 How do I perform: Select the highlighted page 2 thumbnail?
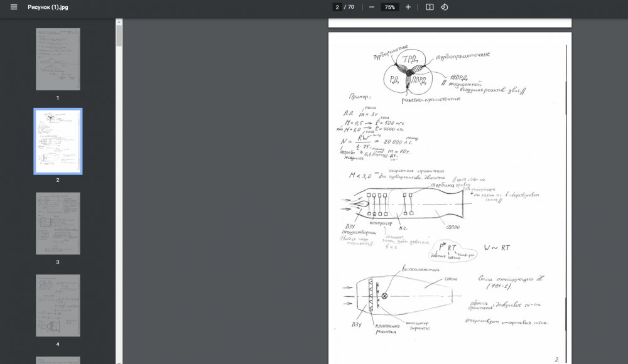(58, 141)
